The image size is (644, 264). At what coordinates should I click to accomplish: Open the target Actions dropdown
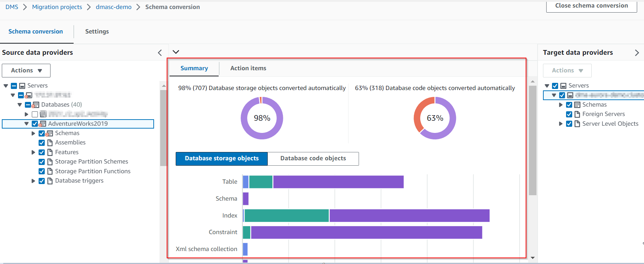pos(567,71)
